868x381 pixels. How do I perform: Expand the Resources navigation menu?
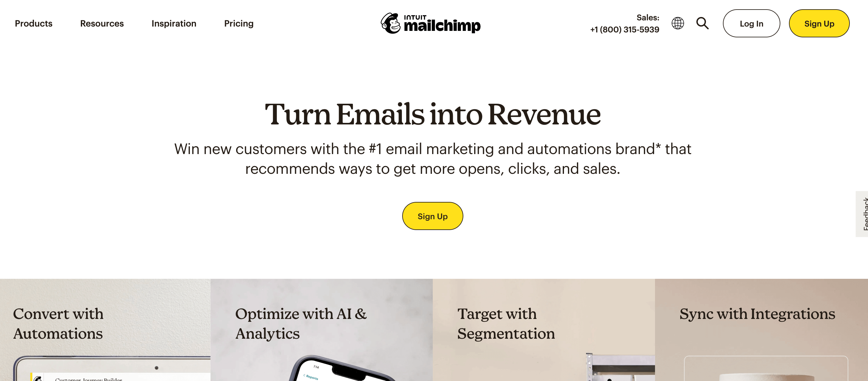[102, 23]
